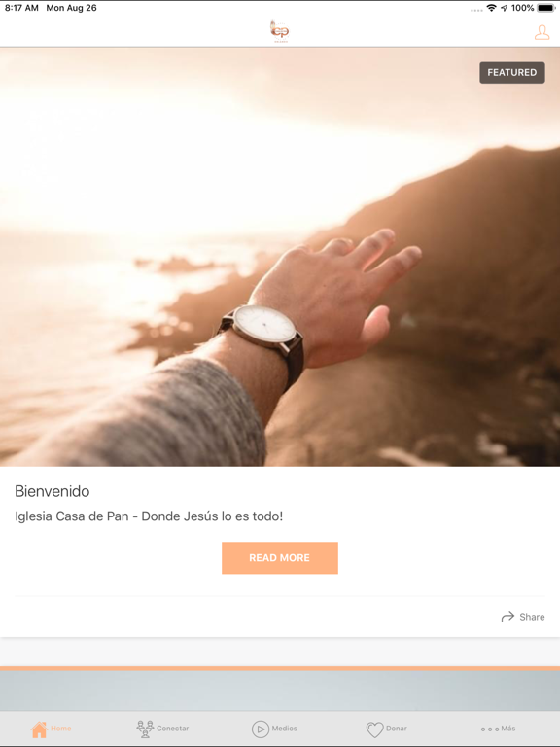This screenshot has width=560, height=747.
Task: Tap the share arrow icon
Action: [x=507, y=617]
